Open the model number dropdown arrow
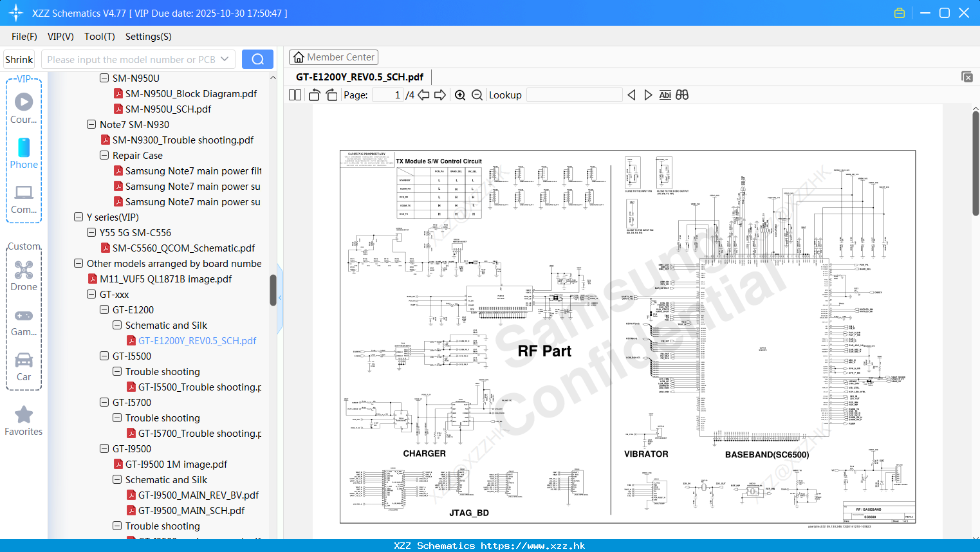Screen dimensions: 980x552 (x=225, y=59)
